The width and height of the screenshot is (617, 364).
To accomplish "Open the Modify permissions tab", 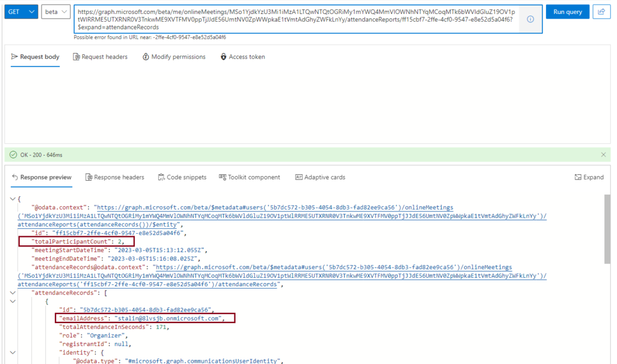I will pos(174,57).
